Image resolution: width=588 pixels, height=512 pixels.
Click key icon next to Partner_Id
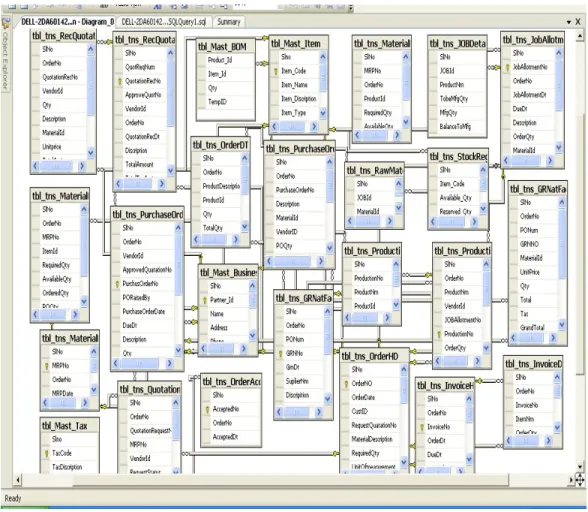[205, 300]
